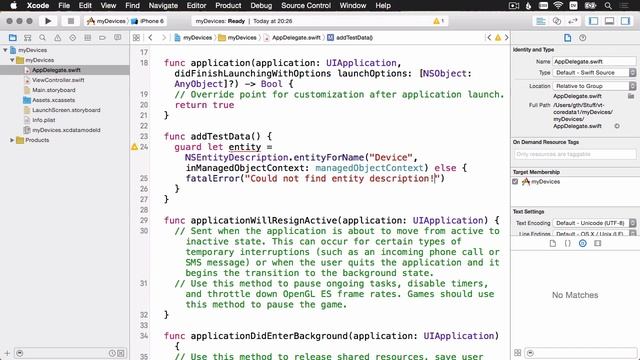Image resolution: width=640 pixels, height=360 pixels.
Task: Open the Location dropdown
Action: coord(594,86)
